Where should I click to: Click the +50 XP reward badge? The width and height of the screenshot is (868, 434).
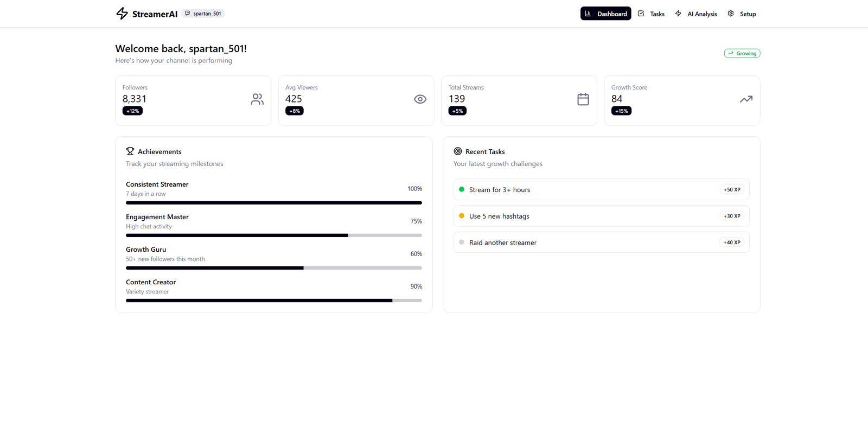[x=732, y=190]
